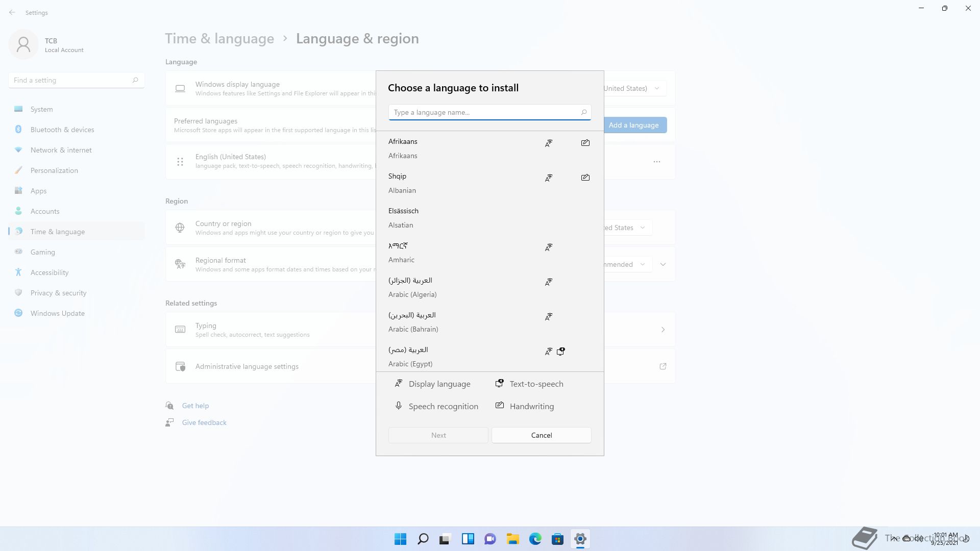Open System settings in sidebar

(77, 109)
